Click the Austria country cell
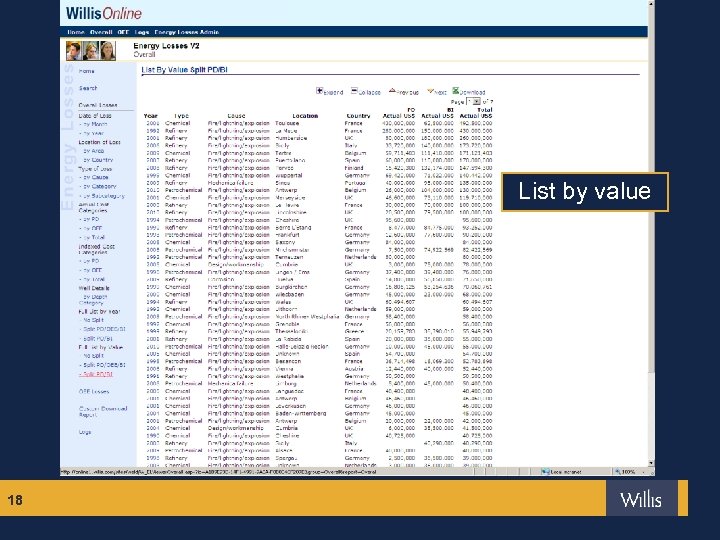Viewport: 720px width, 540px height. pyautogui.click(x=354, y=369)
